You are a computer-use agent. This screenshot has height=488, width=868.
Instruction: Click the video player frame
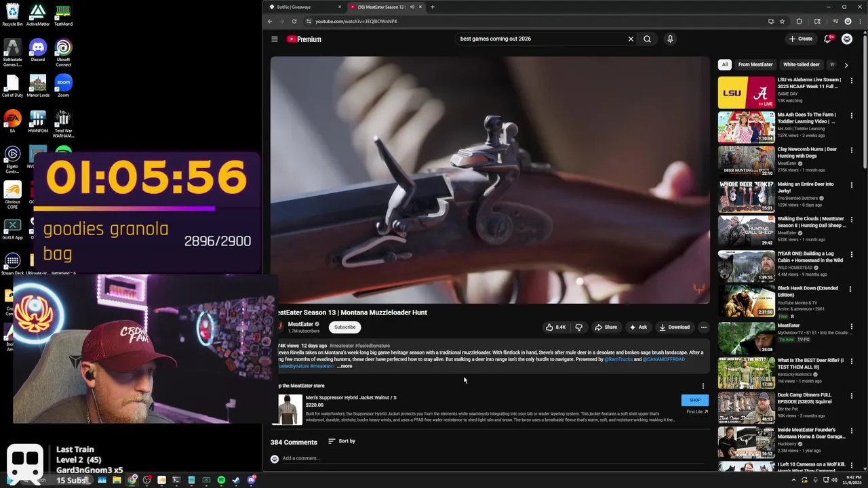(x=490, y=180)
